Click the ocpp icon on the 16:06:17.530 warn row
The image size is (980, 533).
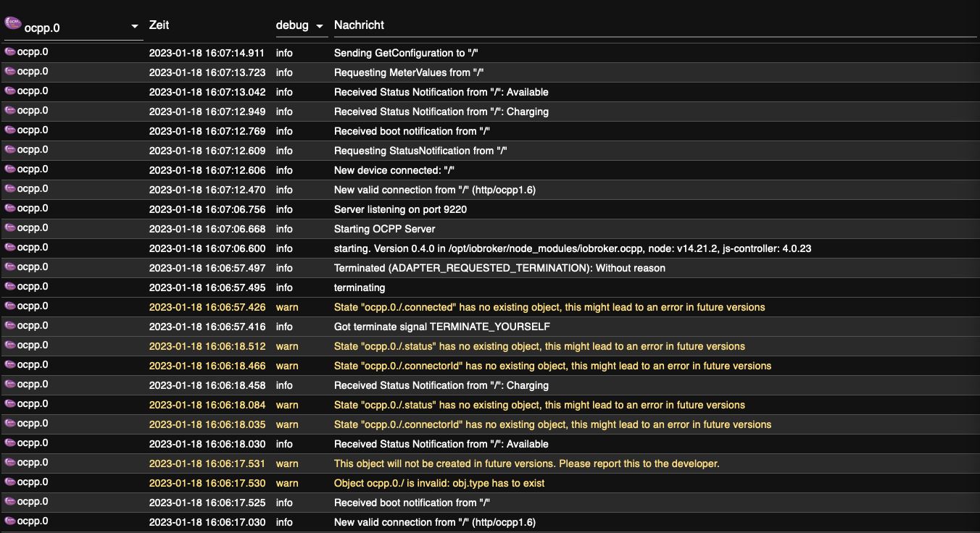point(10,482)
